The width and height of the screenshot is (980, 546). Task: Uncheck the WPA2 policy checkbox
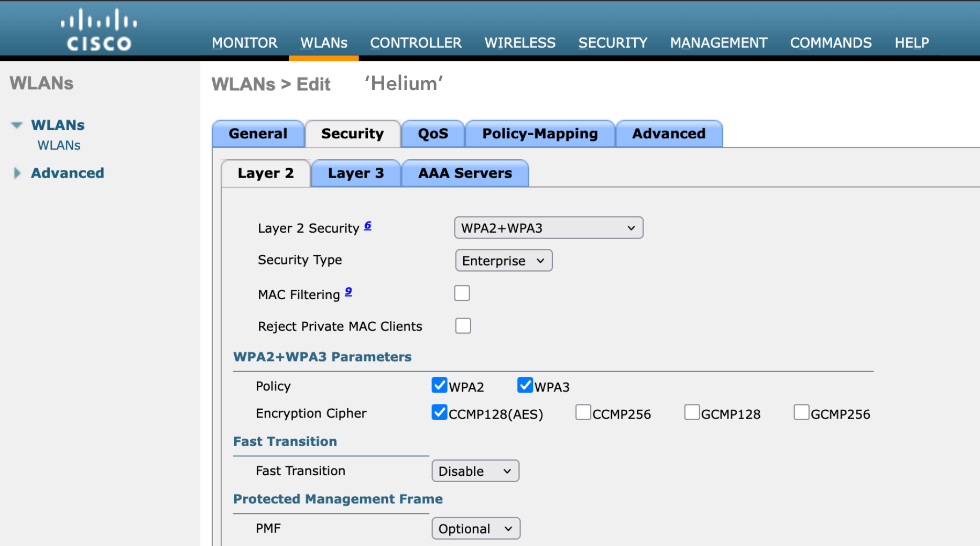point(439,385)
